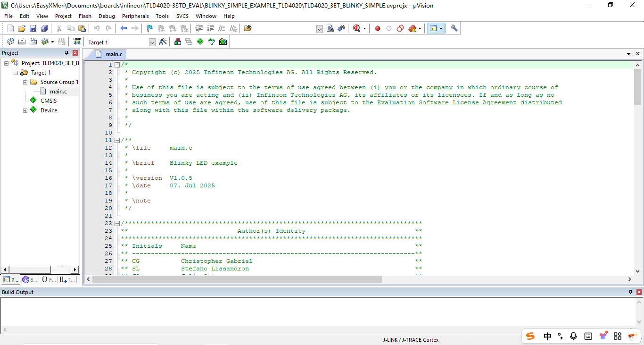Click the Redo arrow icon
This screenshot has height=345, width=644.
click(x=108, y=28)
